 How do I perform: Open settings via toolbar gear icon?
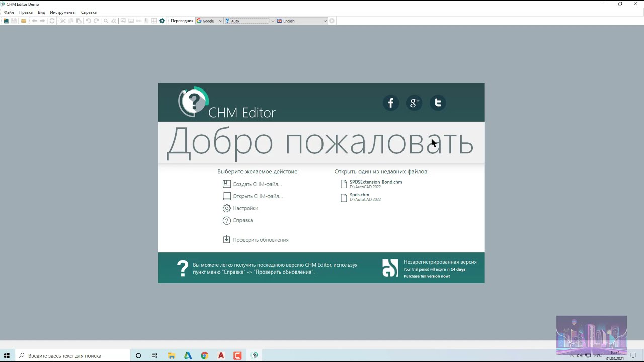[162, 21]
